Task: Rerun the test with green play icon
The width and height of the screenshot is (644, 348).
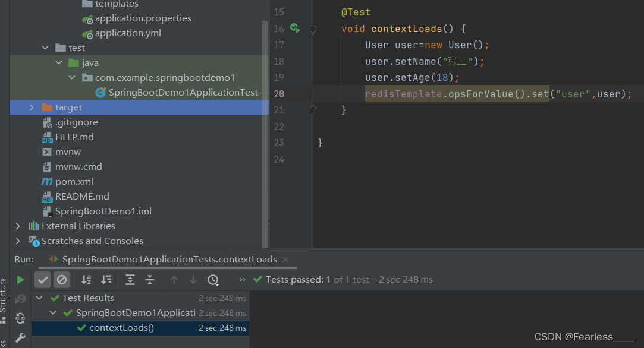Action: coord(21,280)
